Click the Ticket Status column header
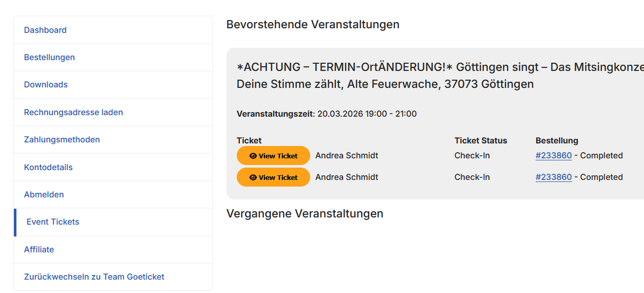Screen dimensions: 644x293 point(481,141)
